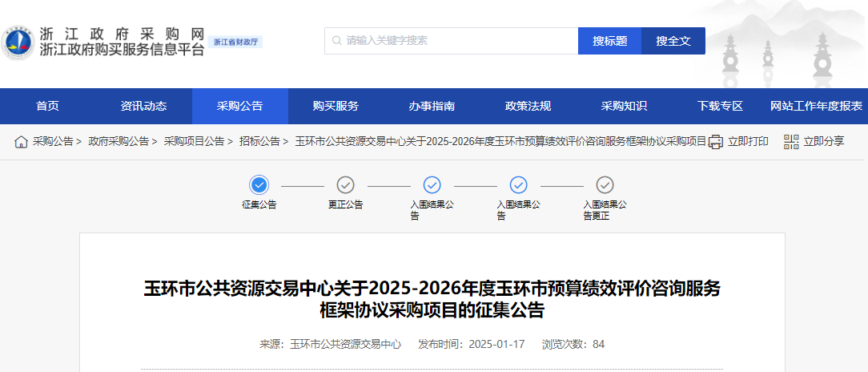Click the Zhejiang Government Procurement site logo
The image size is (868, 372).
[x=18, y=42]
